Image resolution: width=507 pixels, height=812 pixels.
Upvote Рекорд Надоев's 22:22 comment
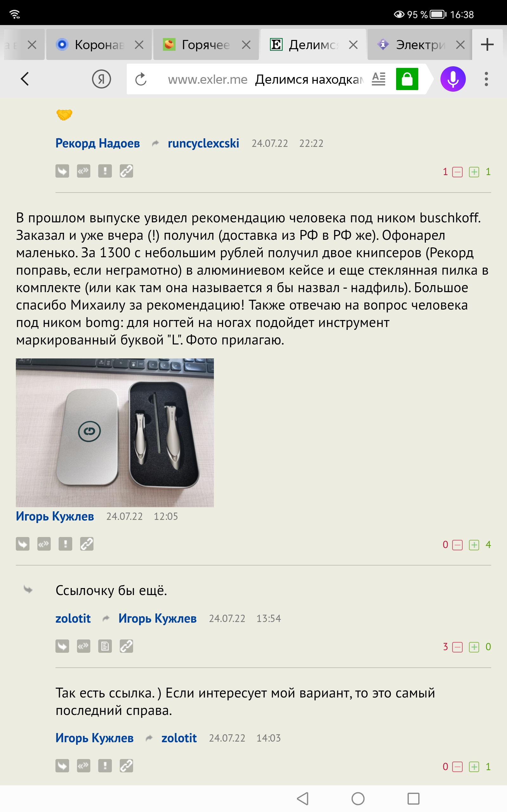[x=474, y=172]
